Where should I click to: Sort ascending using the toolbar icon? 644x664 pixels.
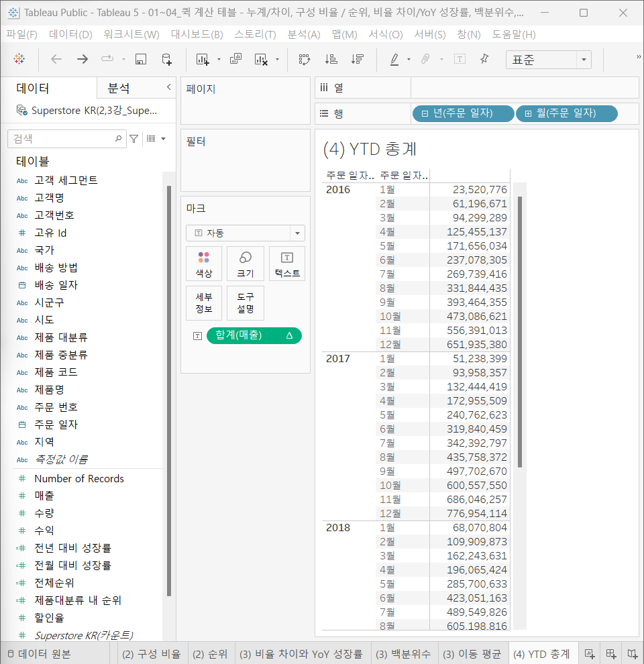332,59
